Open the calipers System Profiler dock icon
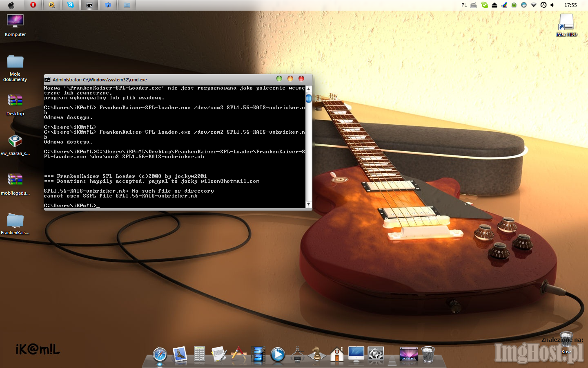The height and width of the screenshot is (368, 588). point(298,354)
